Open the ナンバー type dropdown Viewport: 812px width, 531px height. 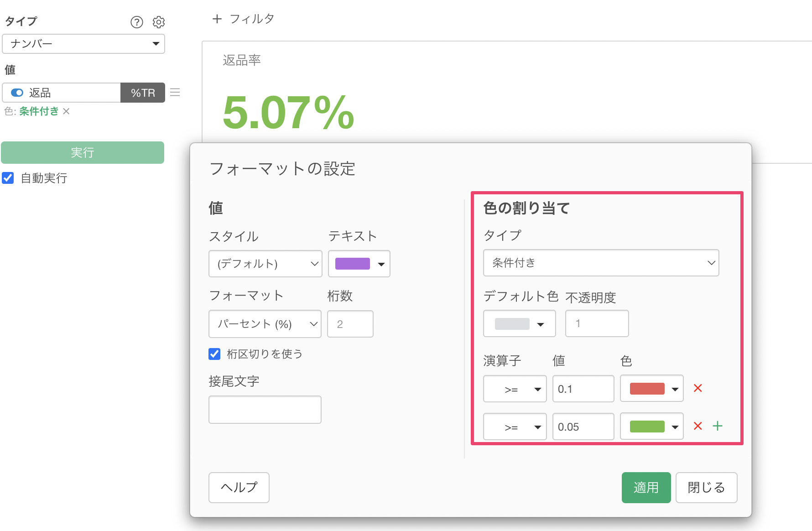83,44
